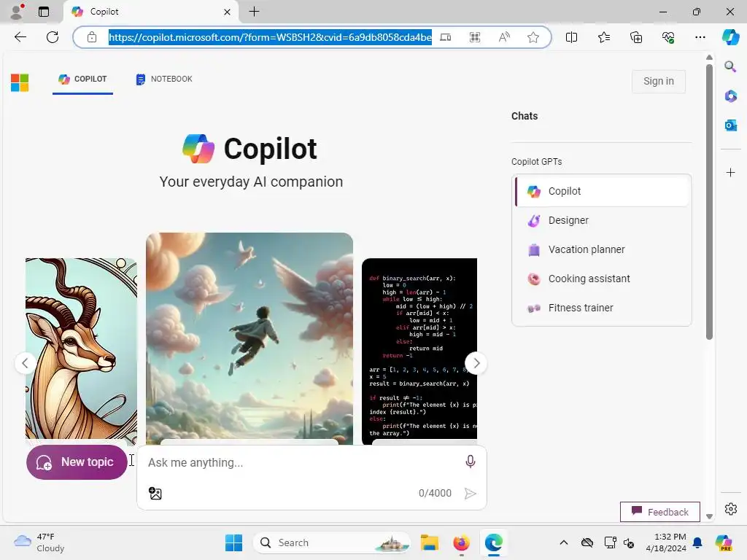Screen dimensions: 747x560
Task: Submit message with send arrow
Action: pyautogui.click(x=471, y=494)
